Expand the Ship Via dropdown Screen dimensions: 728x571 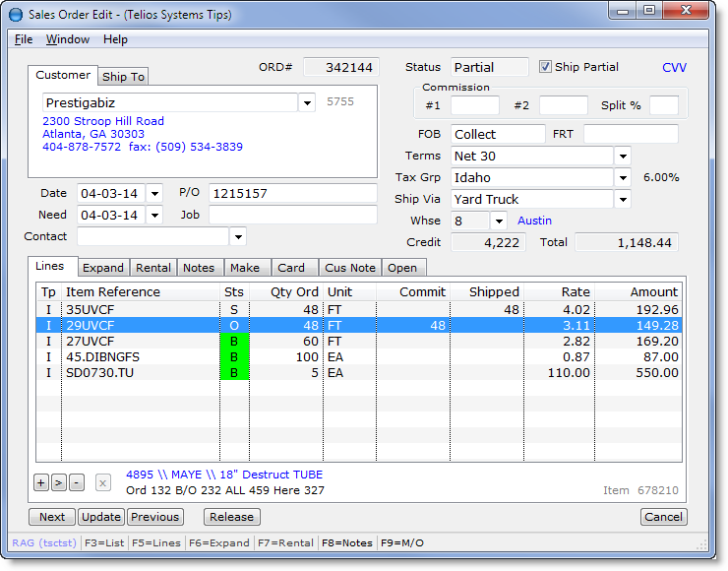coord(623,200)
